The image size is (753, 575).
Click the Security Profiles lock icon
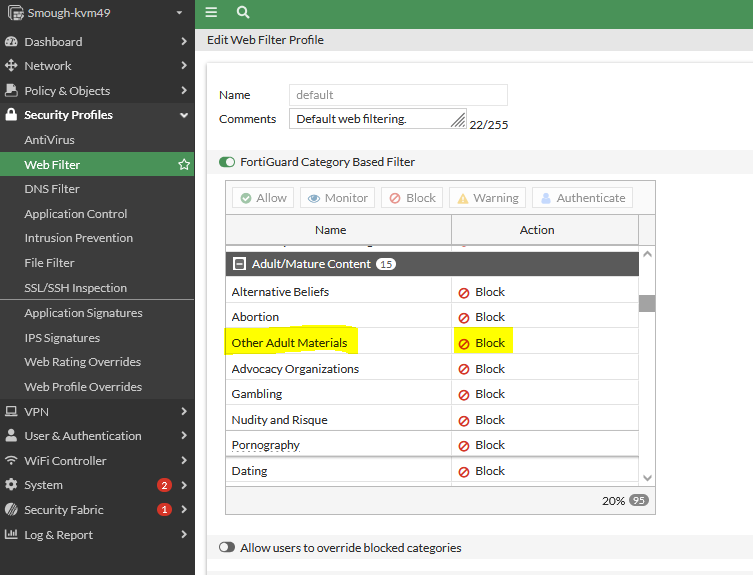coord(12,115)
